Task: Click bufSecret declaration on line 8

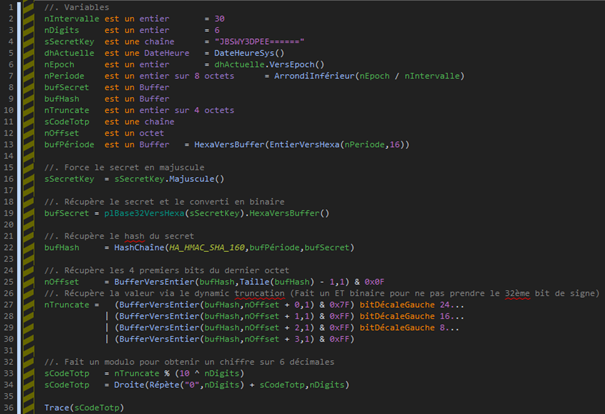Action: [66, 88]
